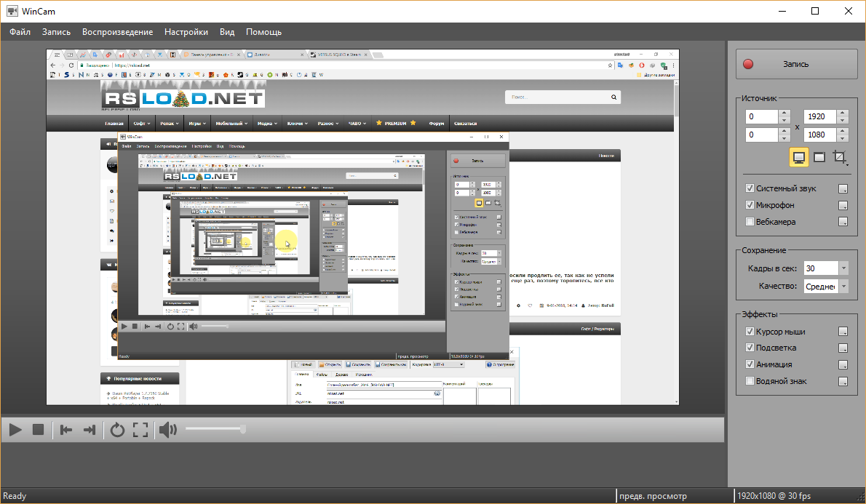The height and width of the screenshot is (504, 866).
Task: Jump to next frame arrow icon
Action: 89,430
